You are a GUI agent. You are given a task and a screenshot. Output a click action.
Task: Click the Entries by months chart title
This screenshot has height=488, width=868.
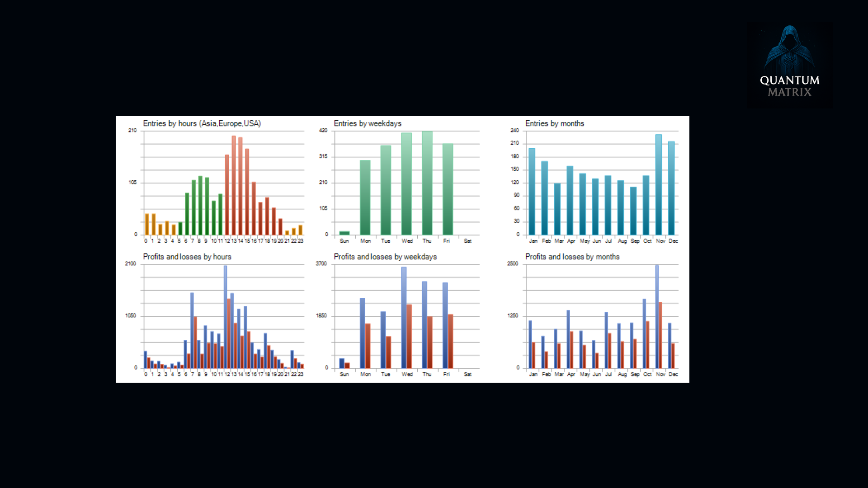tap(554, 123)
